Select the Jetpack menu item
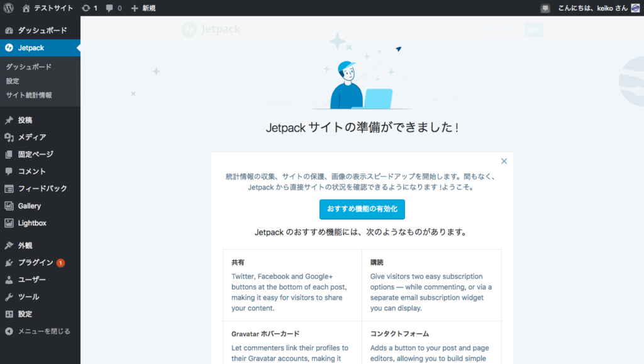Image resolution: width=644 pixels, height=364 pixels. click(40, 48)
